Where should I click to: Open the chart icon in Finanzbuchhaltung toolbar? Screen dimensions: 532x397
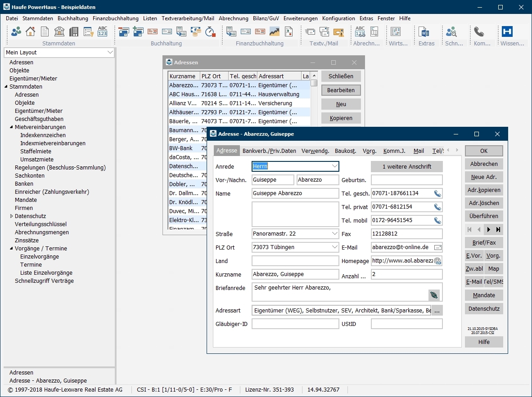pos(275,31)
